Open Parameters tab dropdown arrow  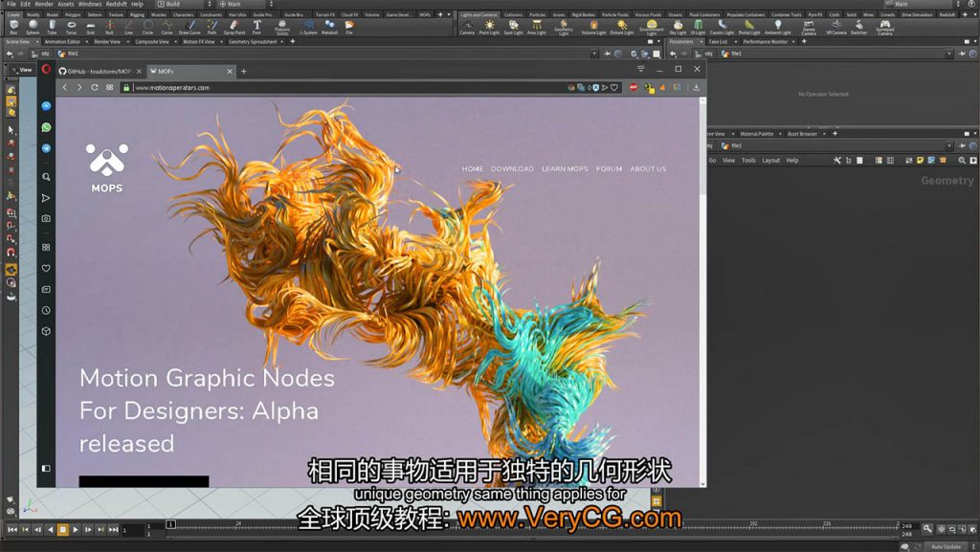(x=701, y=42)
